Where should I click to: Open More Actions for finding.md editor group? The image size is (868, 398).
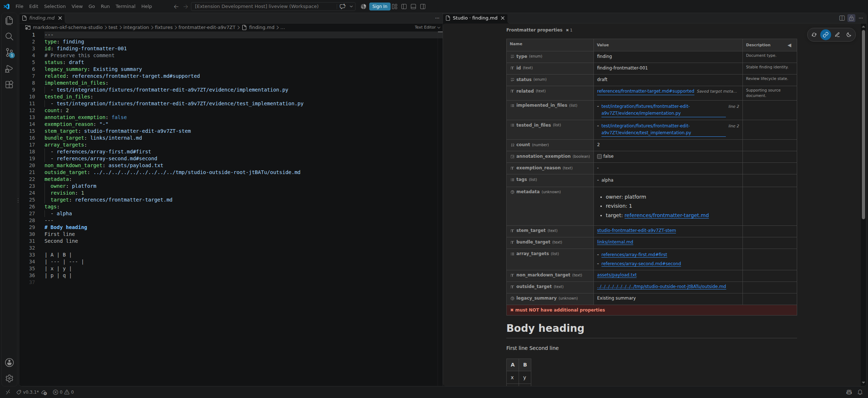(x=437, y=18)
